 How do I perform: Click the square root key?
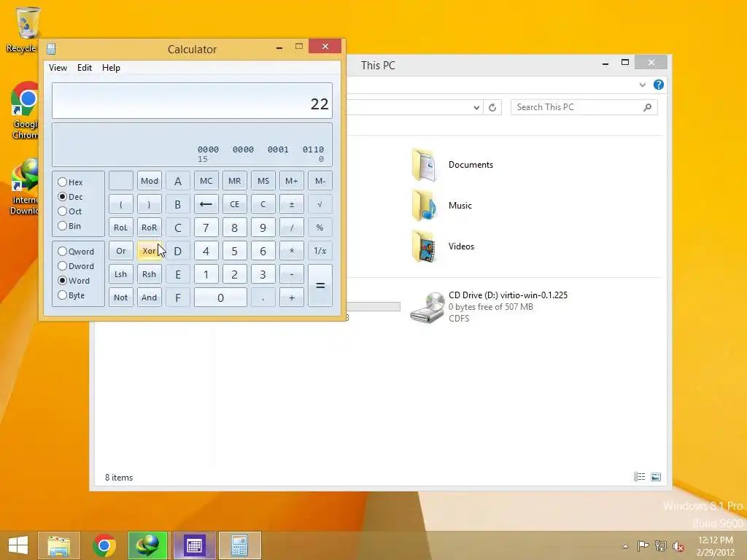click(x=320, y=204)
